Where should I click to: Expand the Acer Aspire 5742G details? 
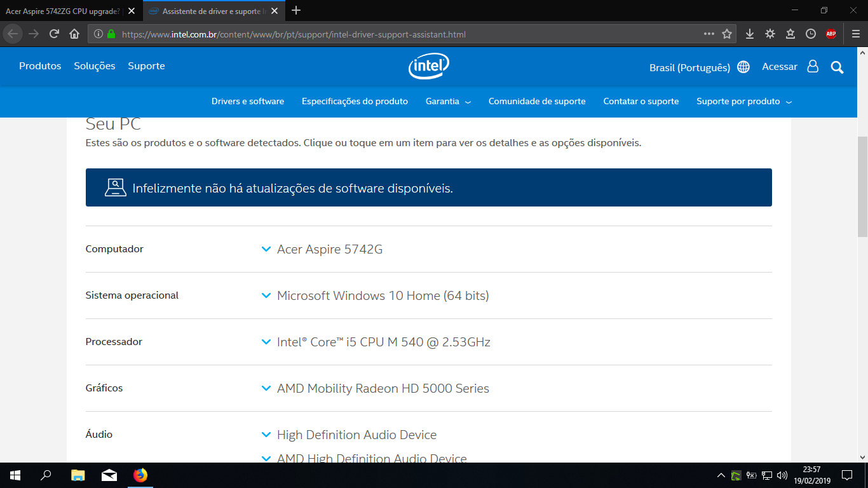point(330,249)
